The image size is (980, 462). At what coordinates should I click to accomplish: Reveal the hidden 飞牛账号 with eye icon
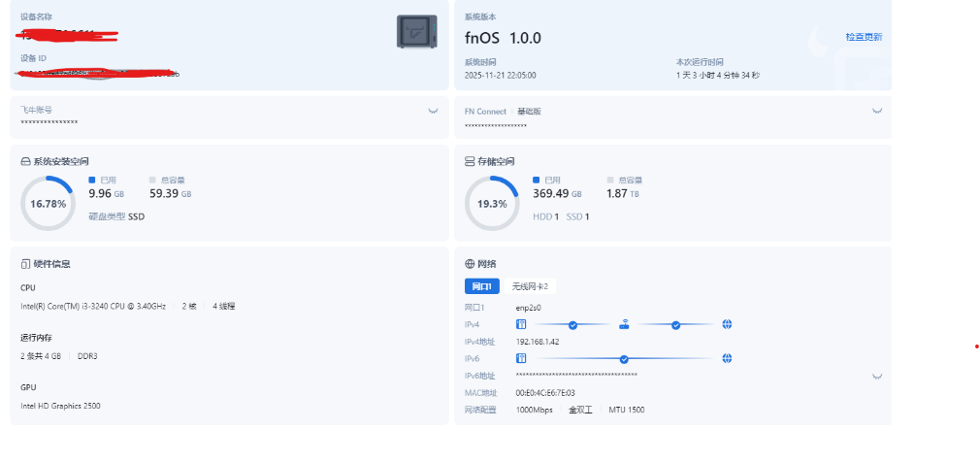433,111
